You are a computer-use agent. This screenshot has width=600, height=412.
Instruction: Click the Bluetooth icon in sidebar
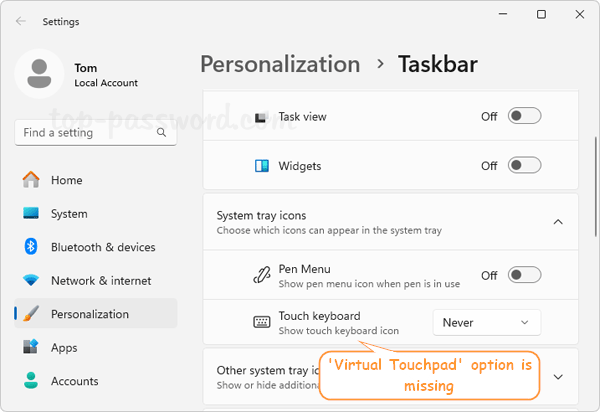click(x=31, y=247)
